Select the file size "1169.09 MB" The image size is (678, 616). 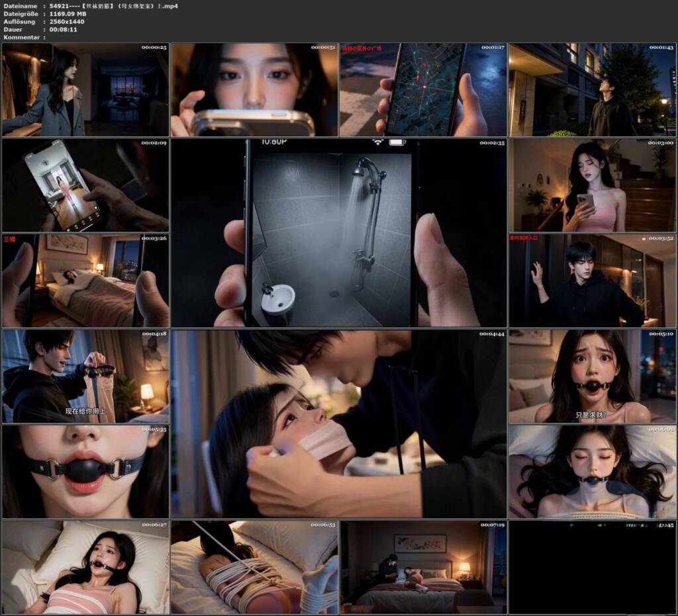click(68, 14)
